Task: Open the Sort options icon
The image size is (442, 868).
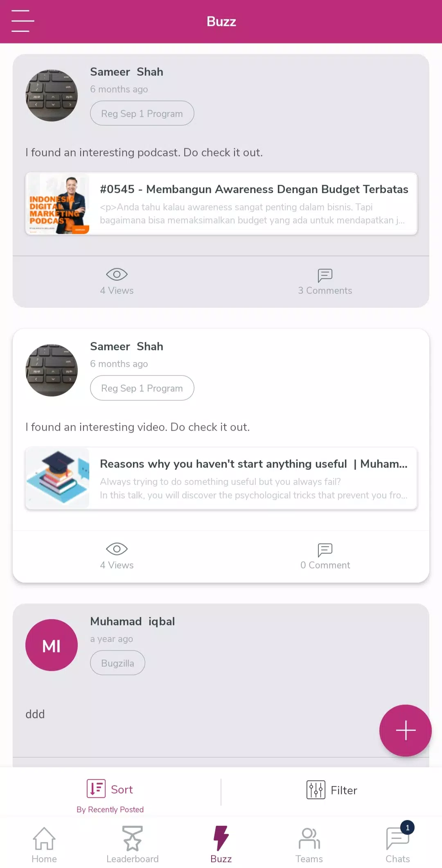Action: [96, 789]
